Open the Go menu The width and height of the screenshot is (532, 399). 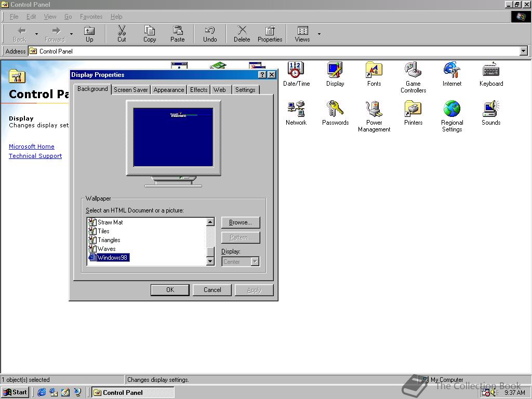(x=68, y=17)
